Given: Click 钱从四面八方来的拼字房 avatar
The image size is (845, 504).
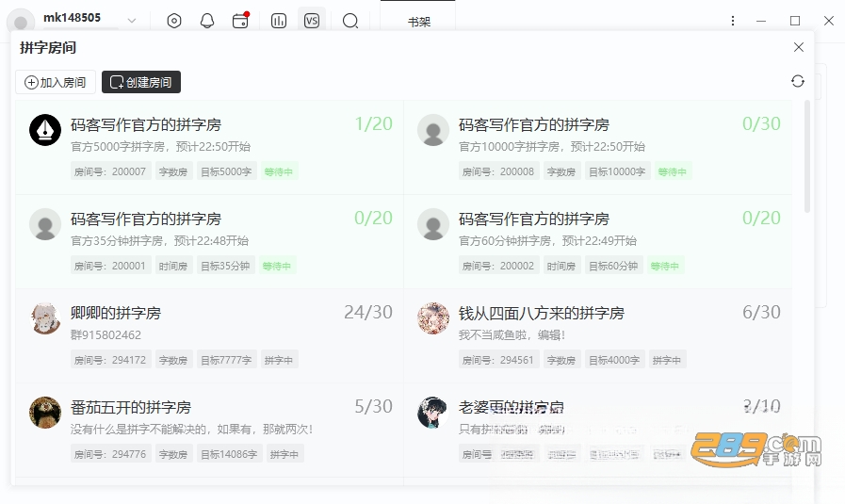Looking at the screenshot, I should coord(433,318).
